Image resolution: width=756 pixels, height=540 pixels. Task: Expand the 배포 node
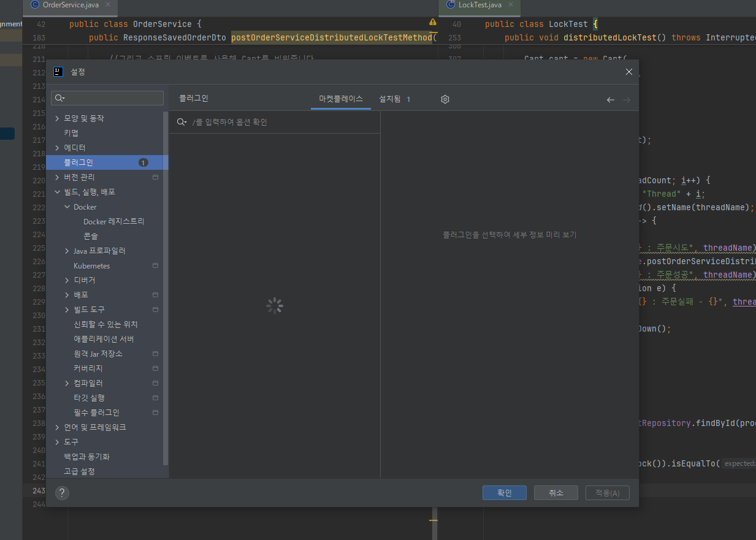pyautogui.click(x=67, y=295)
